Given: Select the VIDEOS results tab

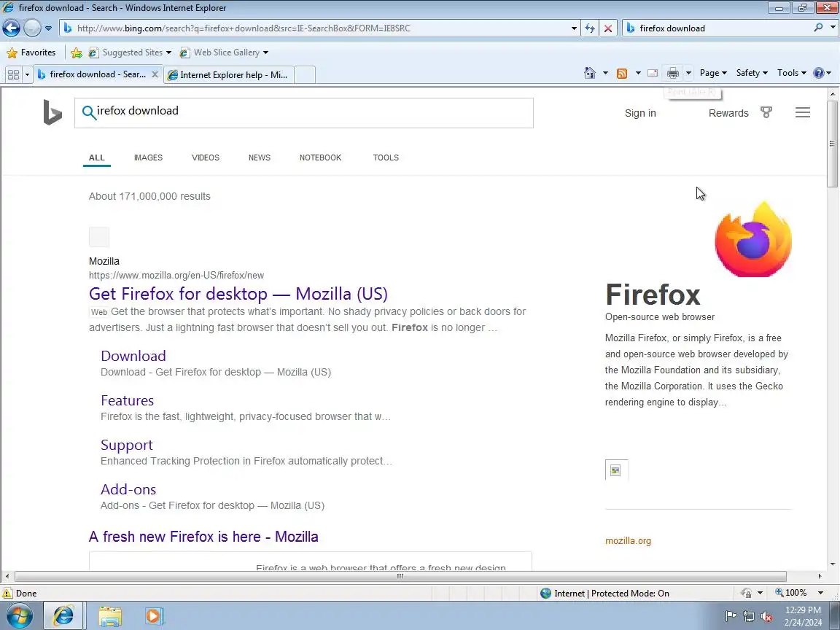Looking at the screenshot, I should click(x=206, y=157).
